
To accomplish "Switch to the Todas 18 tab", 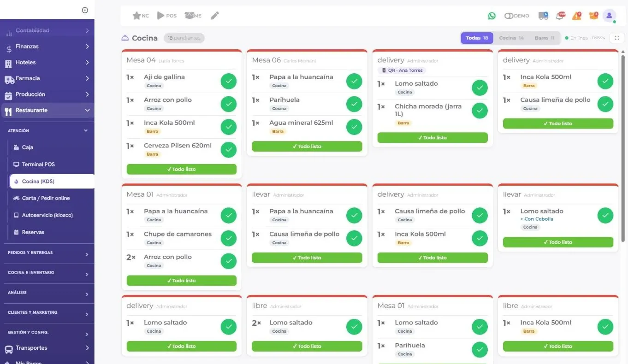I will tap(477, 38).
